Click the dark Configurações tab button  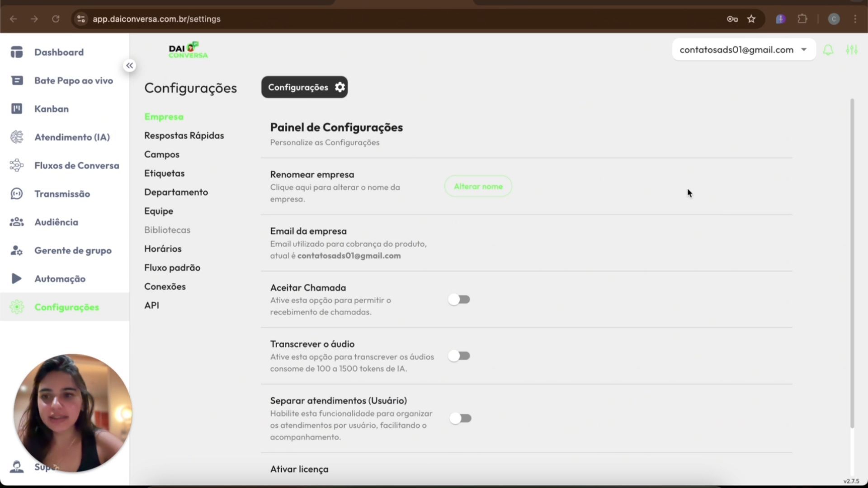(304, 87)
